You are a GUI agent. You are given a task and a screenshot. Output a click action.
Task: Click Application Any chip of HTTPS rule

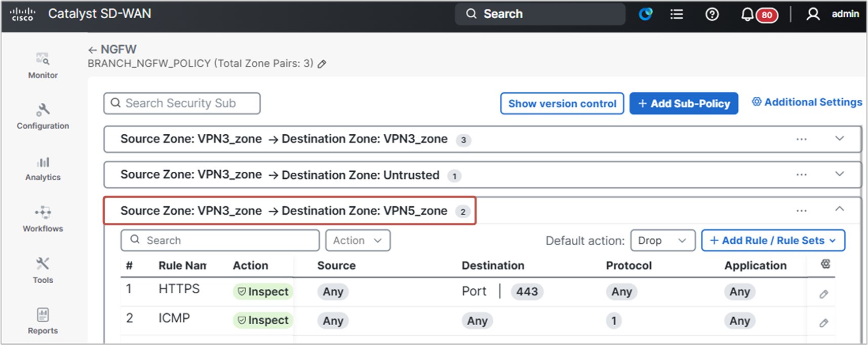click(x=739, y=291)
